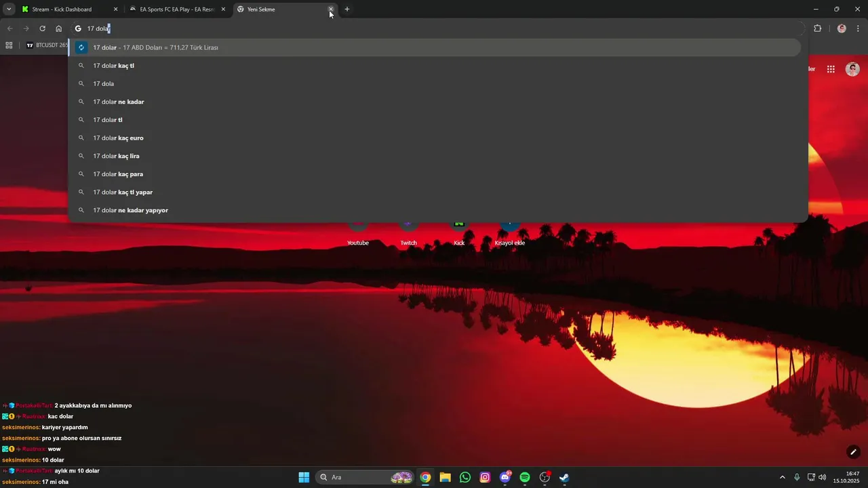Open the tab search dropdown arrow
868x488 pixels.
pyautogui.click(x=9, y=9)
